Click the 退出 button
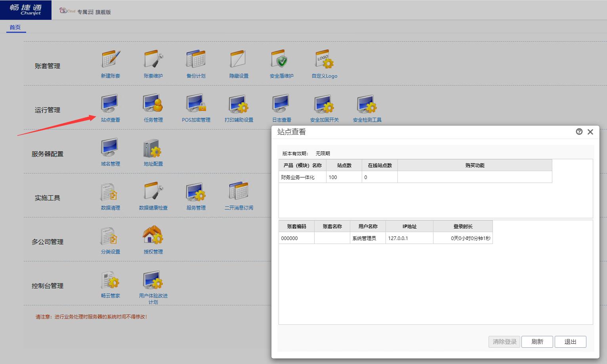Image resolution: width=607 pixels, height=364 pixels. click(x=571, y=341)
